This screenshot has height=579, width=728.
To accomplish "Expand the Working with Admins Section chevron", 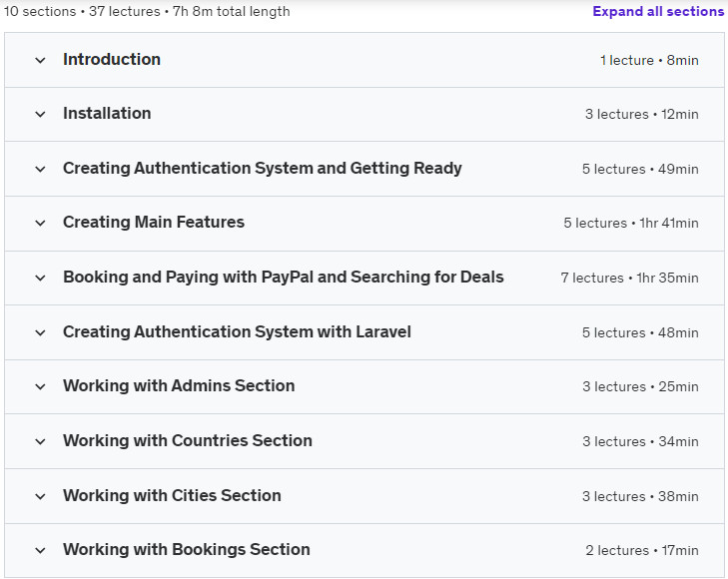I will [x=40, y=386].
